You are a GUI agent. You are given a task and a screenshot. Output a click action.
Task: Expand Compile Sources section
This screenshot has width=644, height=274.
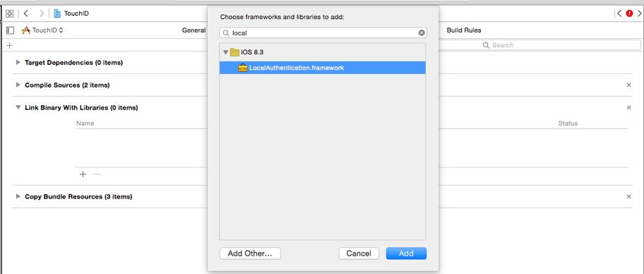[18, 85]
